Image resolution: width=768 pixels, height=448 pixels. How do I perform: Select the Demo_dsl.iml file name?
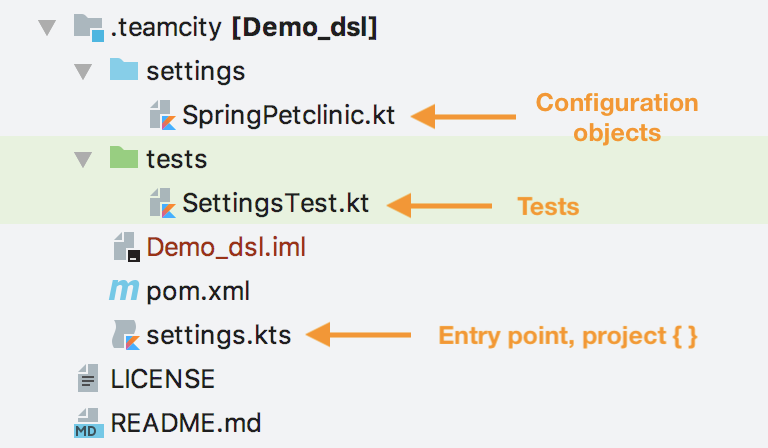tap(226, 247)
